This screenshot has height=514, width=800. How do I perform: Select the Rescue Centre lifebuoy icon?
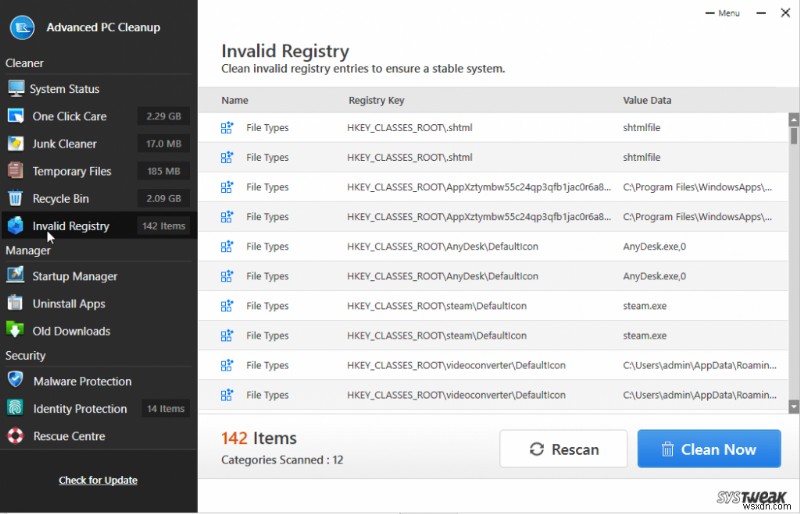coord(15,435)
